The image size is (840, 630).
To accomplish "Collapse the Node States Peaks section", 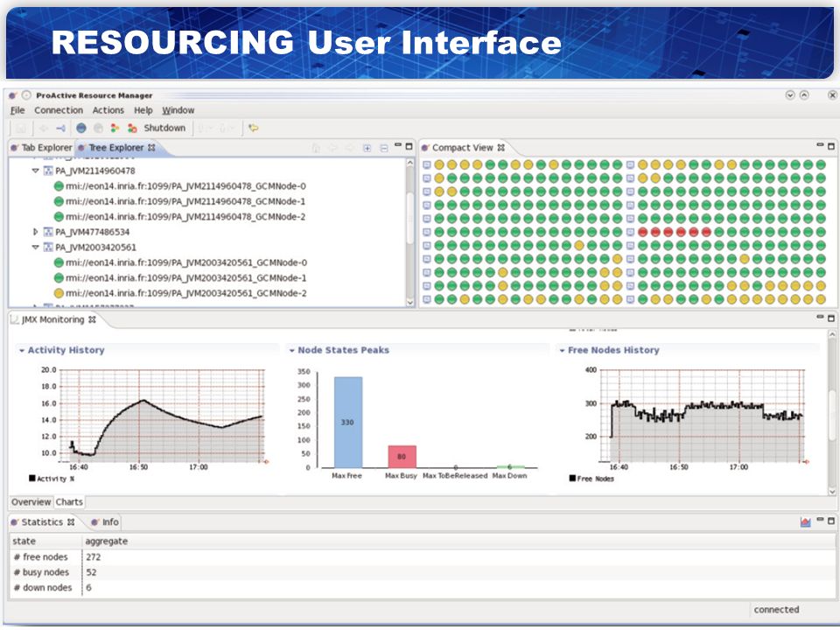I will pos(292,350).
